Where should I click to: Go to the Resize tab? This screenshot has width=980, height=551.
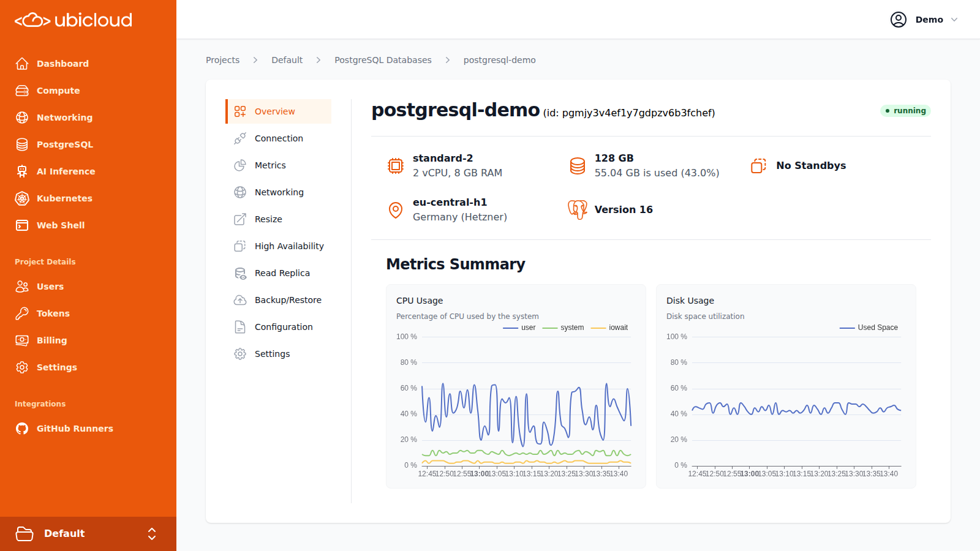279,219
